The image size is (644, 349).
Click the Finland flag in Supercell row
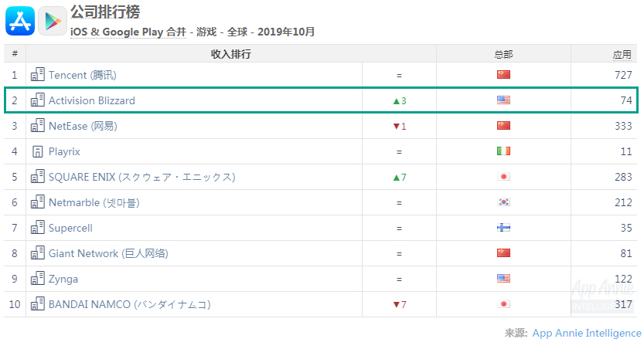coord(503,227)
